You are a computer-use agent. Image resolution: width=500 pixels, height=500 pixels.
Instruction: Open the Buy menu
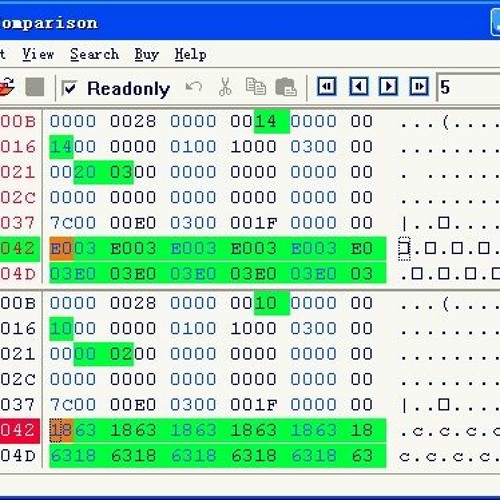(147, 54)
